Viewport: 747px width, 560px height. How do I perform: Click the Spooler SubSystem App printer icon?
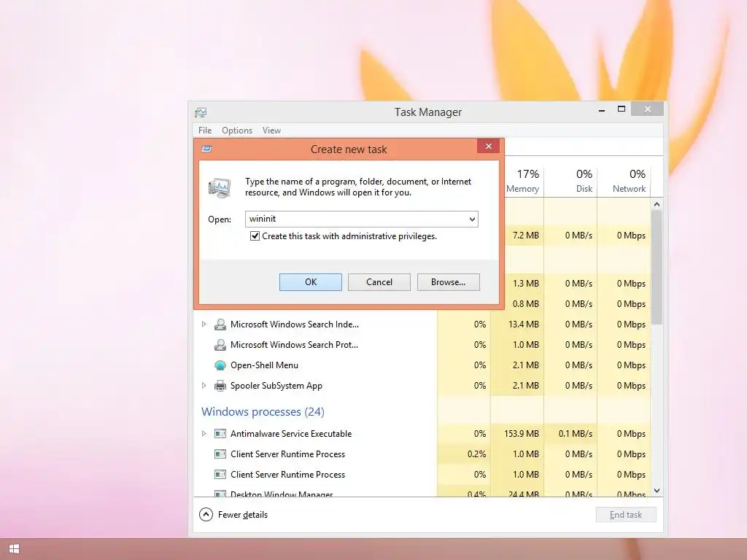(220, 386)
